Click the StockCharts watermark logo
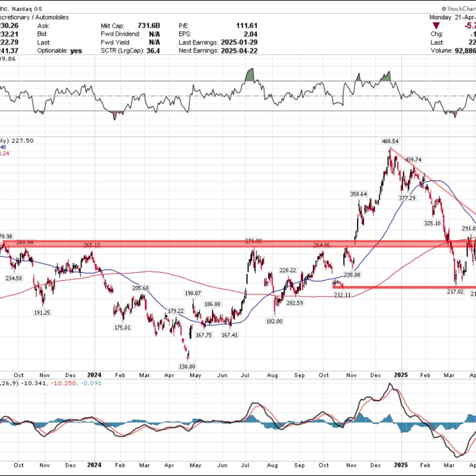The width and height of the screenshot is (476, 476). (458, 8)
